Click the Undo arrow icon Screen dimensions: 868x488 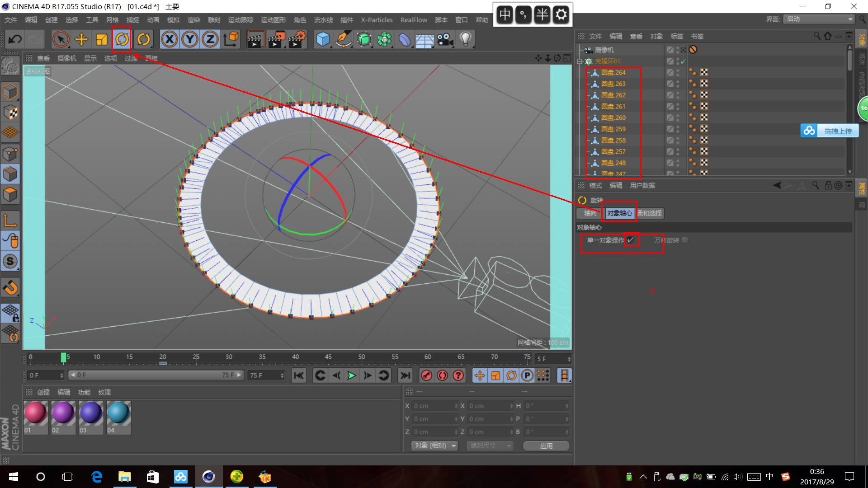(15, 40)
